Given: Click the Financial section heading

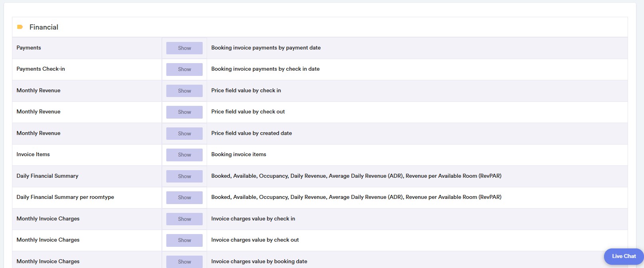Looking at the screenshot, I should click(44, 27).
